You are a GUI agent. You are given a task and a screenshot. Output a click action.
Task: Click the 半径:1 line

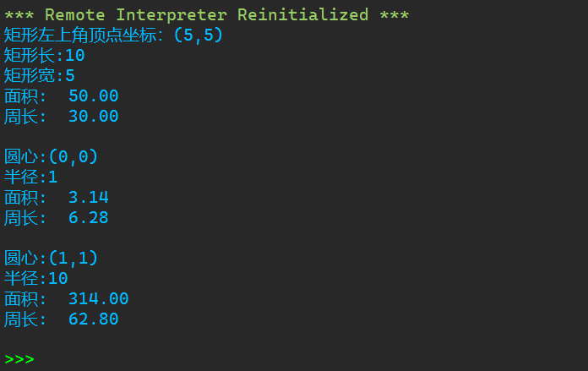coord(30,177)
